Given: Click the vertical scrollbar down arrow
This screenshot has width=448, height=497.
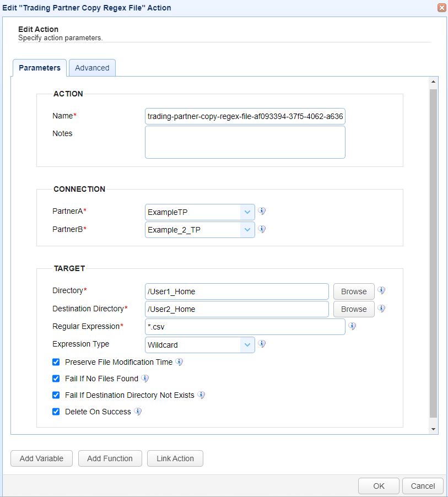Looking at the screenshot, I should [x=433, y=429].
